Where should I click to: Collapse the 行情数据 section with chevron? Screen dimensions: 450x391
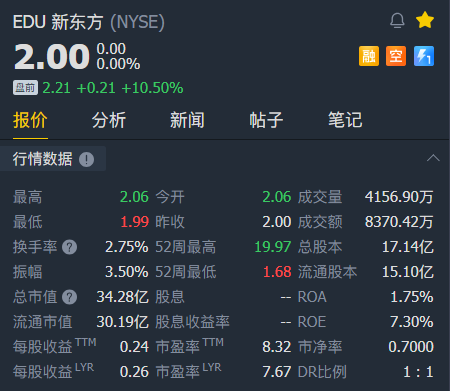(x=433, y=158)
